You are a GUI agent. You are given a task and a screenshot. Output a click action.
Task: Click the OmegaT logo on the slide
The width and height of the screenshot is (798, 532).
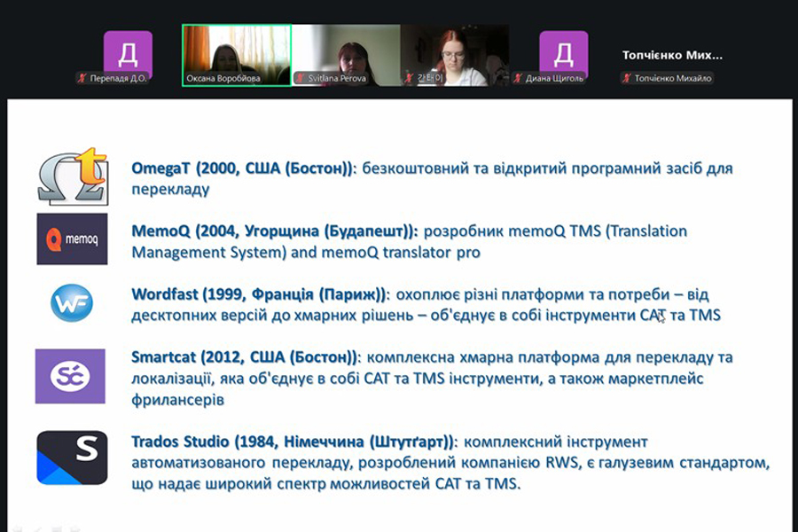coord(73,176)
